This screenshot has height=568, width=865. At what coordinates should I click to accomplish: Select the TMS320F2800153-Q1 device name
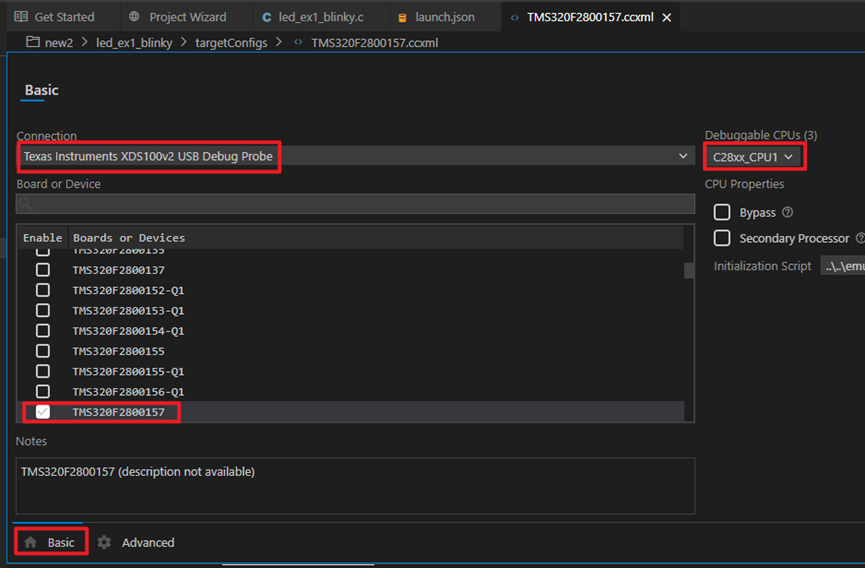tap(129, 311)
